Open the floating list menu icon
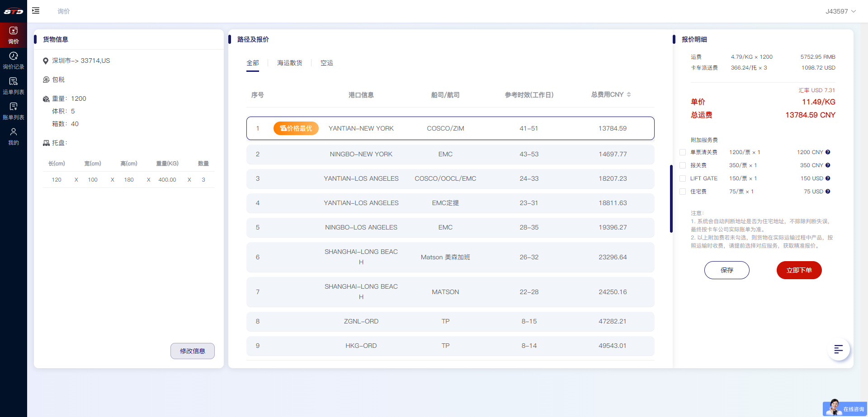Image resolution: width=868 pixels, height=417 pixels. pos(839,349)
